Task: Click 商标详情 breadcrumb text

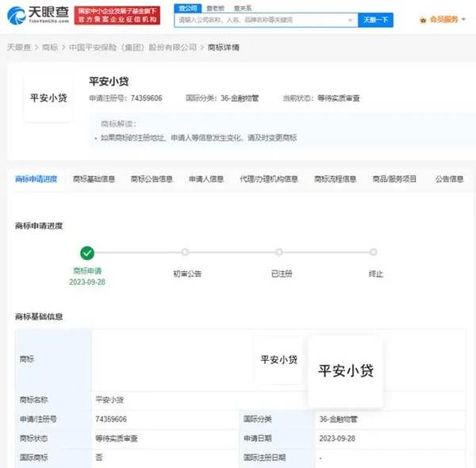Action: (x=224, y=48)
